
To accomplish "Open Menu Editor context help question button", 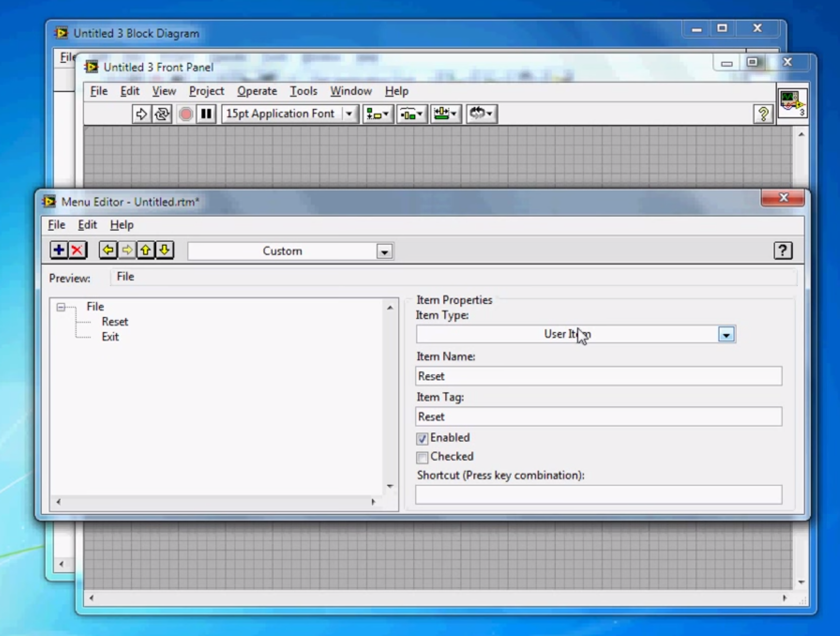I will pyautogui.click(x=782, y=250).
